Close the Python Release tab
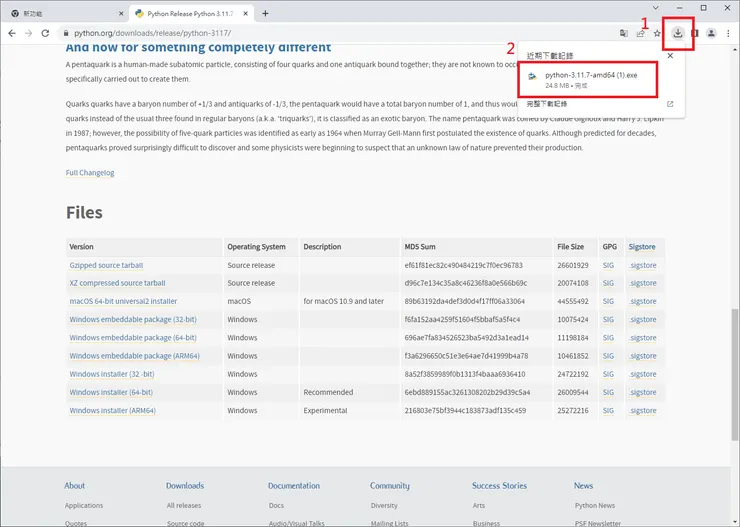Image resolution: width=740 pixels, height=527 pixels. point(247,14)
